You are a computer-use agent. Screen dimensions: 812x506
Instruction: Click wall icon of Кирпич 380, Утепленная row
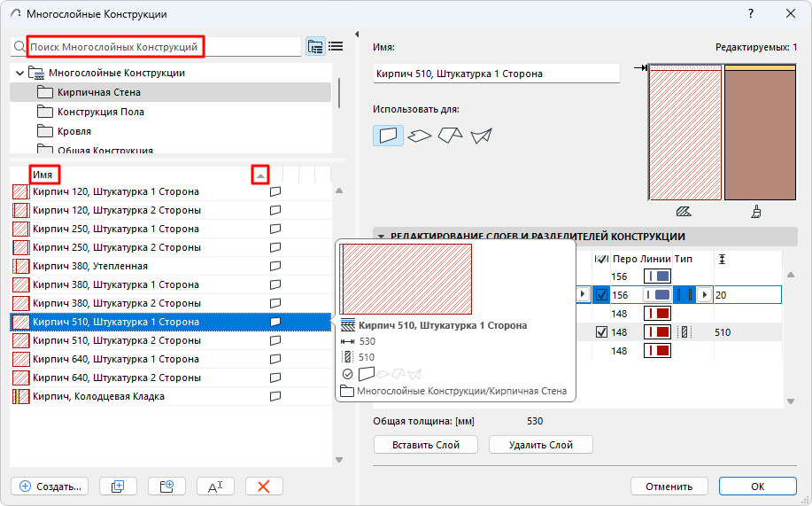coord(275,266)
